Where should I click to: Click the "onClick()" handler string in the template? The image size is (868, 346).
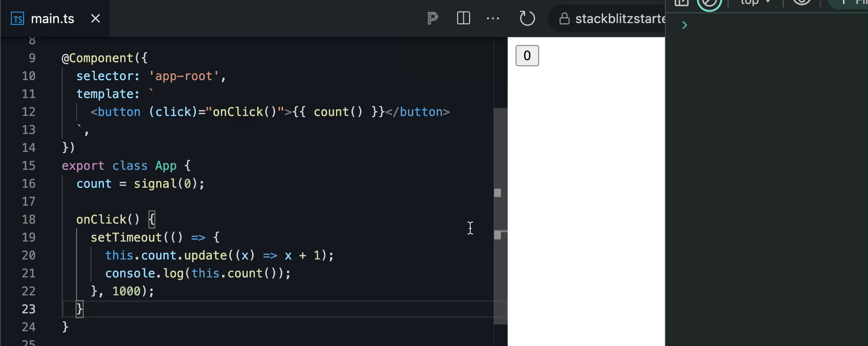tap(245, 112)
